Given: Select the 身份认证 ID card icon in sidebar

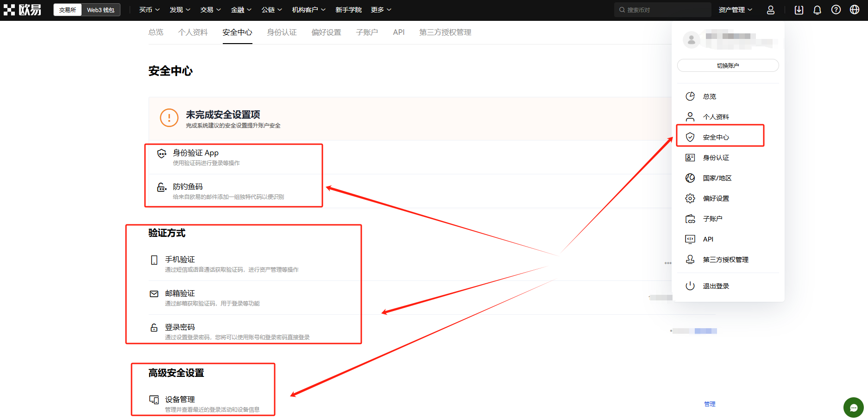Looking at the screenshot, I should pyautogui.click(x=691, y=157).
